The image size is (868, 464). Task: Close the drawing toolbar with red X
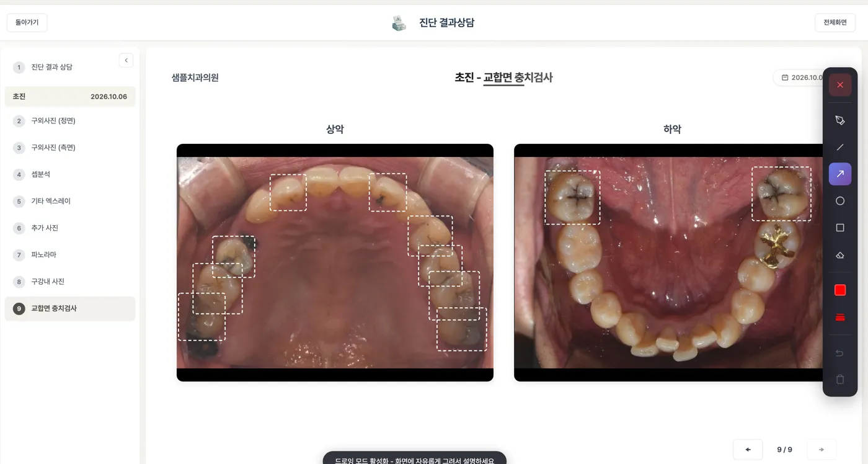point(840,85)
